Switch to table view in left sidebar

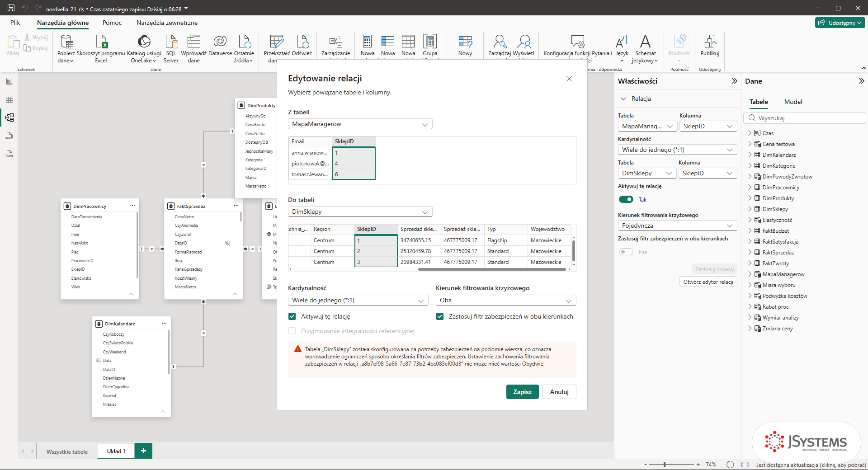pyautogui.click(x=9, y=99)
